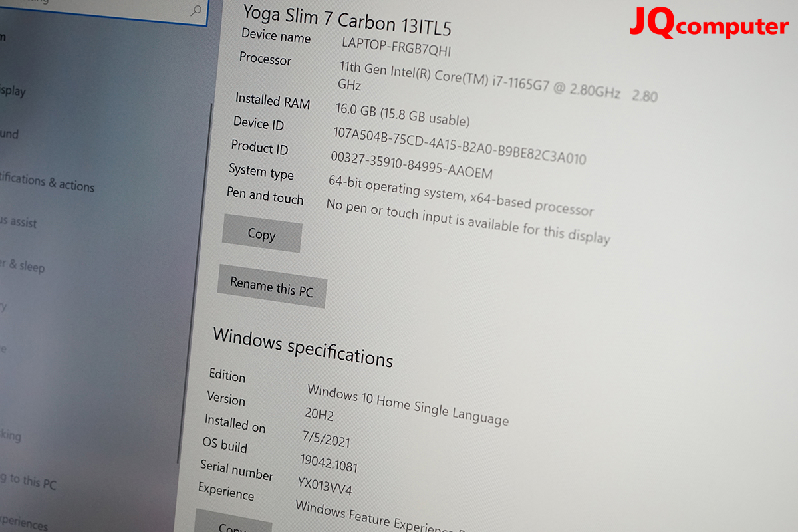Select processor value i7-1165G7 text
The width and height of the screenshot is (798, 532).
[498, 82]
